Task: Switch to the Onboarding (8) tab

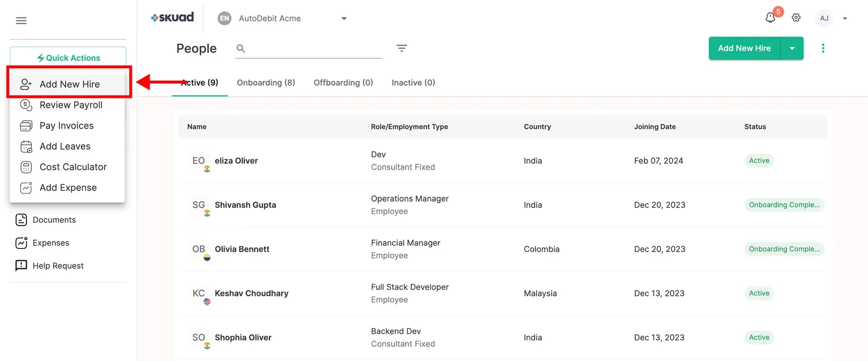Action: click(266, 82)
